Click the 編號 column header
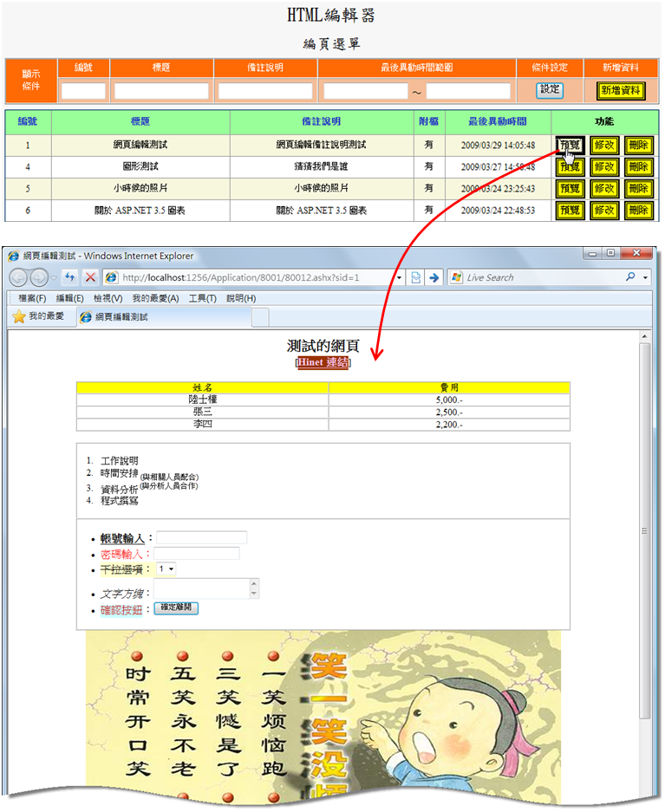665x812 pixels. 28,121
